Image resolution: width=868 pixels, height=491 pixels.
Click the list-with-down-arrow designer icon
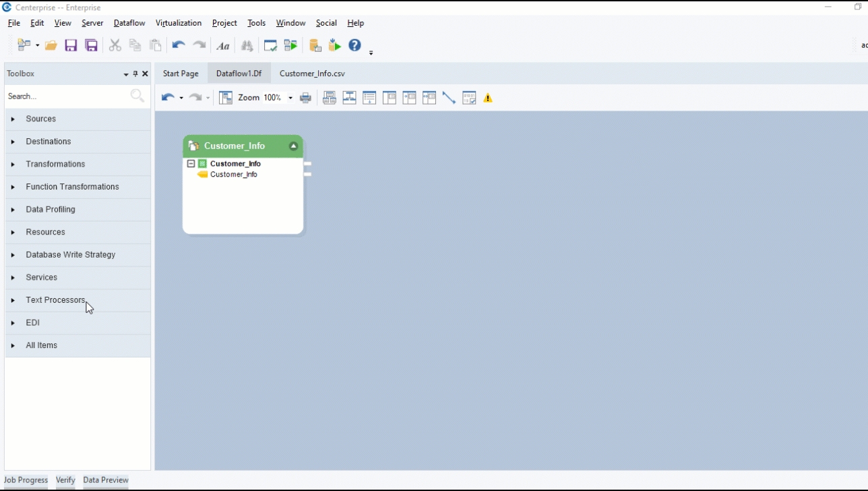tap(369, 98)
